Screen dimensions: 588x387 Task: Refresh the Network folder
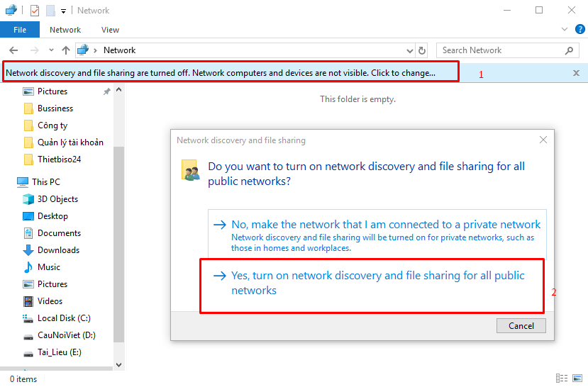coord(422,50)
